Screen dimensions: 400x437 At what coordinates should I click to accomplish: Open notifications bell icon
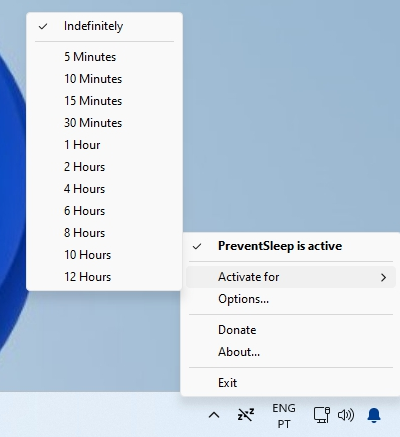(374, 415)
